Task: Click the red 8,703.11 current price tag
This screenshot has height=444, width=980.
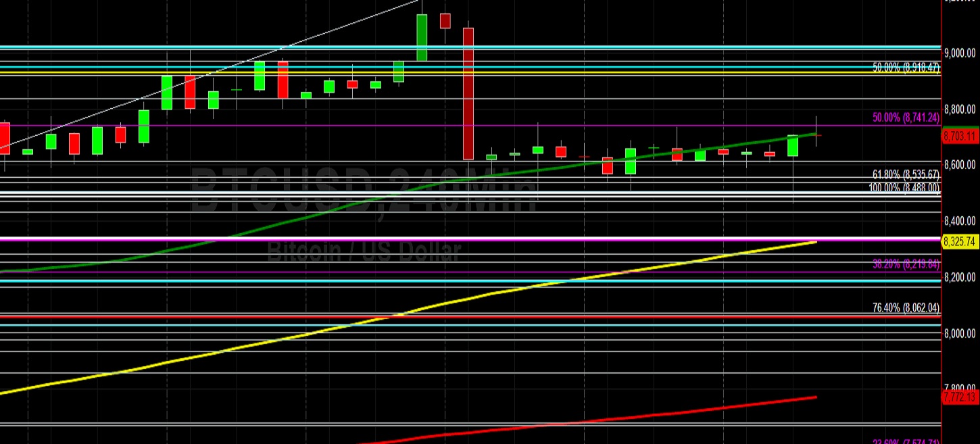Action: 960,136
